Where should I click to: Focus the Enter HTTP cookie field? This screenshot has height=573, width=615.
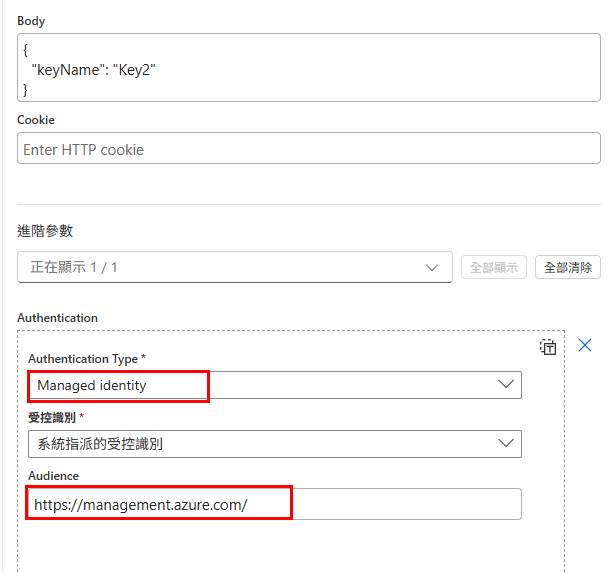(x=309, y=148)
